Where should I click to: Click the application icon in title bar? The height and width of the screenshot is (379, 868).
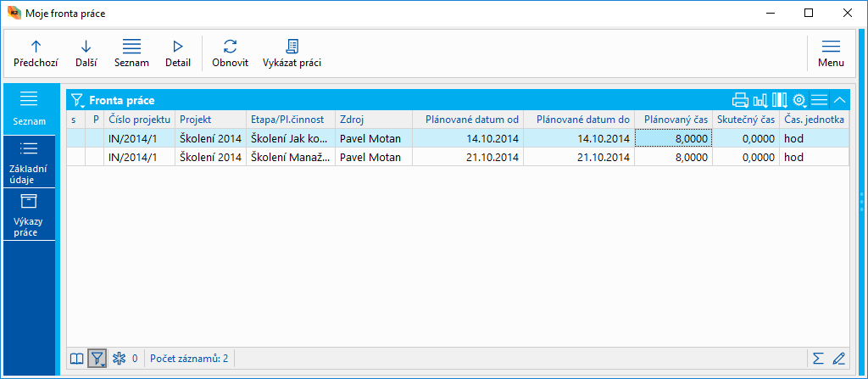15,13
